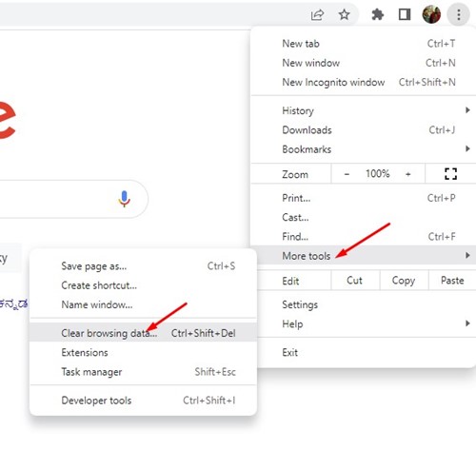The width and height of the screenshot is (476, 450).
Task: Increase zoom with the plus button
Action: [x=408, y=174]
